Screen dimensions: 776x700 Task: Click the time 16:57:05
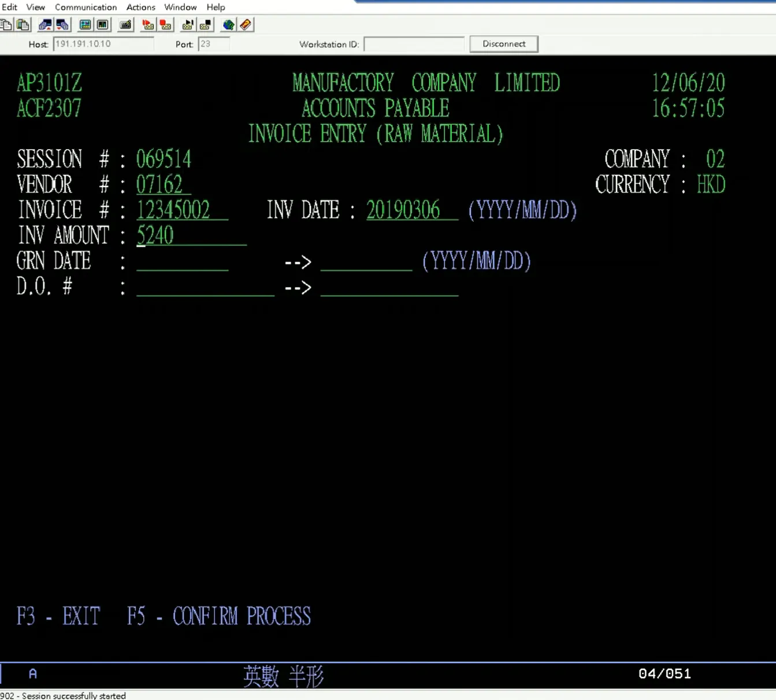click(x=688, y=109)
